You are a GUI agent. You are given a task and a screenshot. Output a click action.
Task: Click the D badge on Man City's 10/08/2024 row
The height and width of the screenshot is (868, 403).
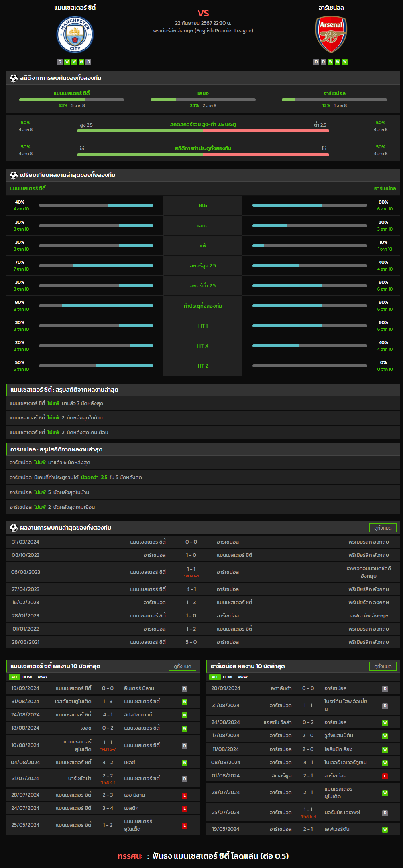click(x=185, y=746)
